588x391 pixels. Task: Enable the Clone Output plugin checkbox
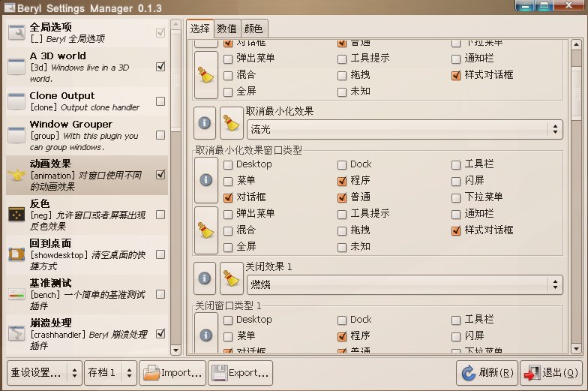pyautogui.click(x=160, y=101)
